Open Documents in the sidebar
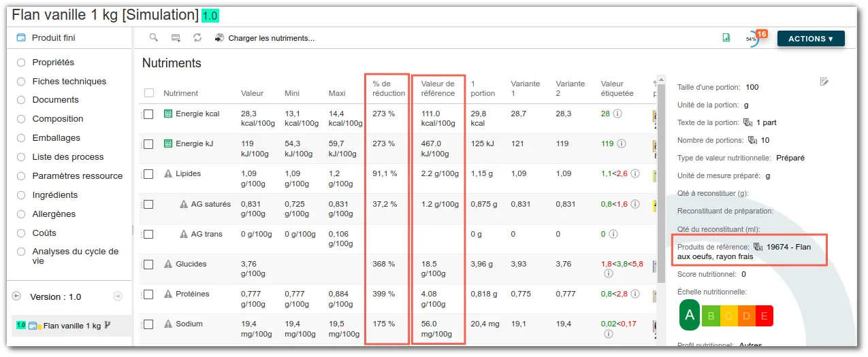 tap(56, 99)
